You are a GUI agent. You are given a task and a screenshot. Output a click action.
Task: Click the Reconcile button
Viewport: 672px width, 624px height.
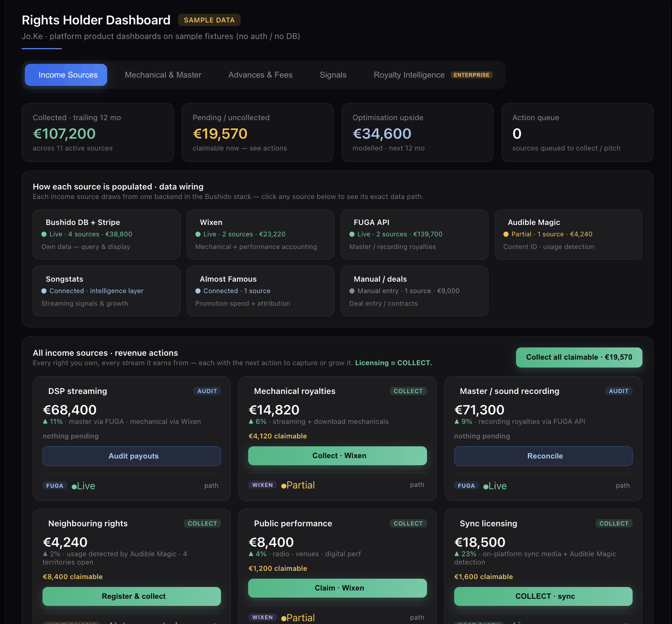[543, 456]
